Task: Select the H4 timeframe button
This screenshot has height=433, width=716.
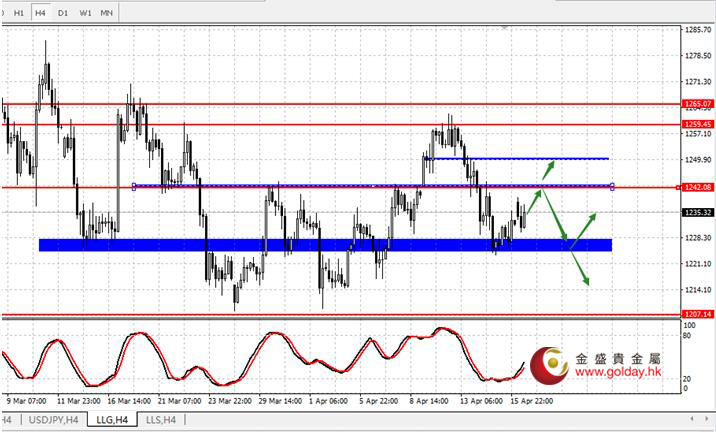Action: coord(40,13)
